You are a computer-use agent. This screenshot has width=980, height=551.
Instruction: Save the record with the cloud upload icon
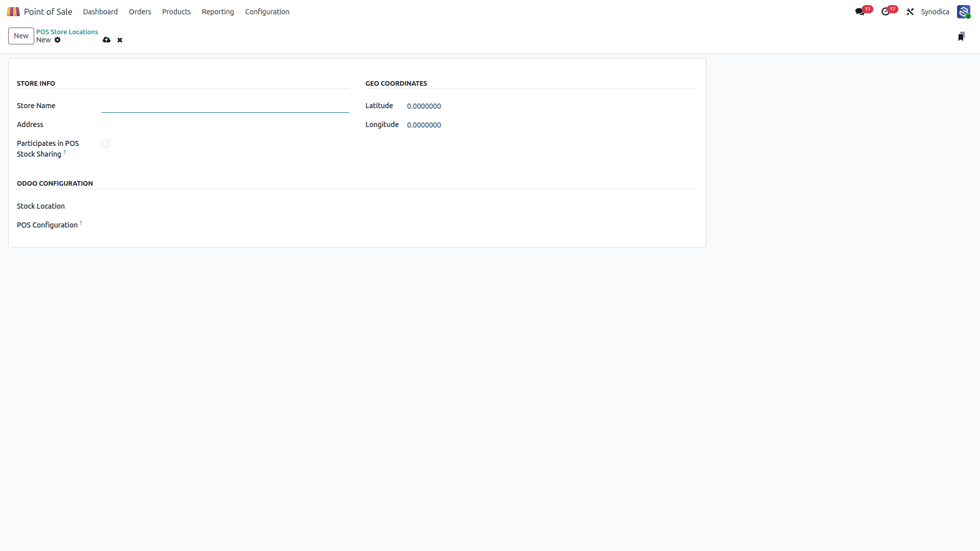tap(107, 40)
